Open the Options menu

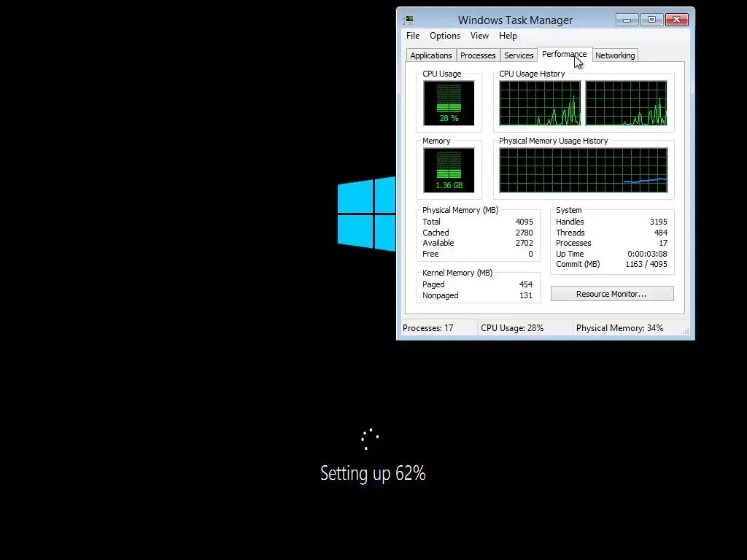[x=445, y=36]
